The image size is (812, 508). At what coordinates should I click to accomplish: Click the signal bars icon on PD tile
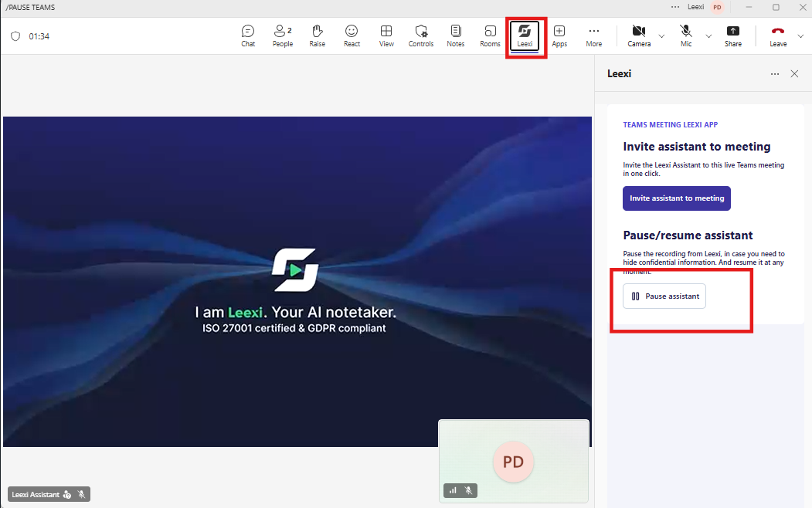tap(453, 490)
